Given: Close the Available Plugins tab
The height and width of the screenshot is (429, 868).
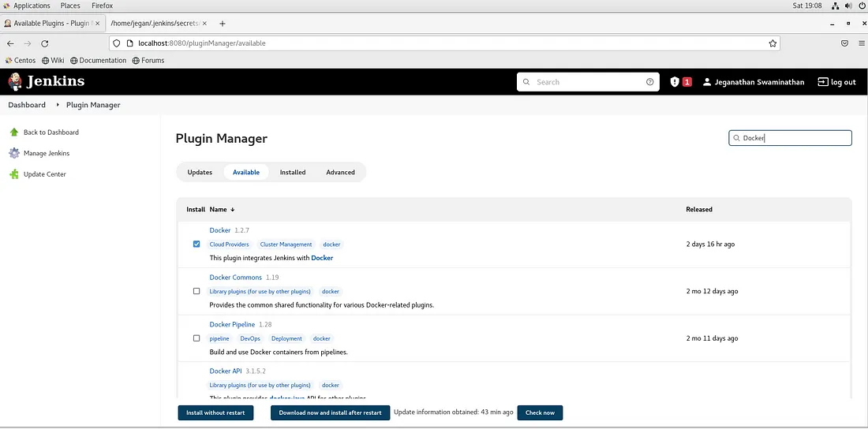Looking at the screenshot, I should pyautogui.click(x=98, y=24).
